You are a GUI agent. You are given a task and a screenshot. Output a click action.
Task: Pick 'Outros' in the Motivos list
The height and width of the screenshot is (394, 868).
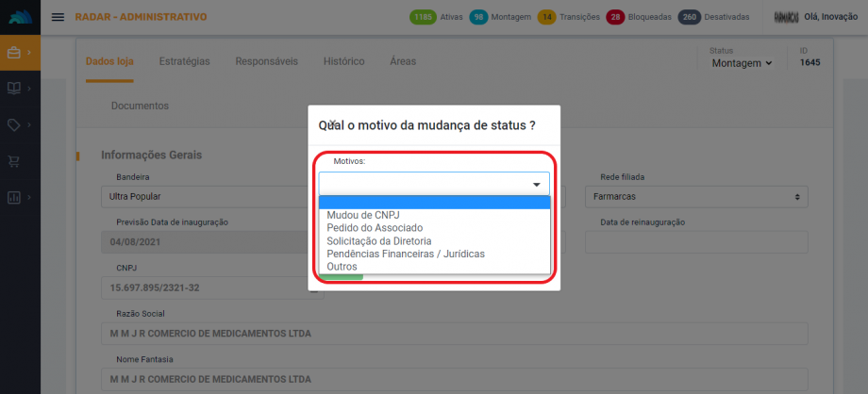coord(342,267)
